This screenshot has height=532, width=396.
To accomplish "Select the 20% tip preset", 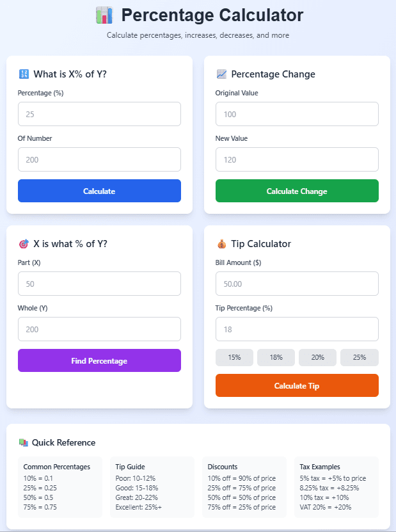I will (317, 357).
